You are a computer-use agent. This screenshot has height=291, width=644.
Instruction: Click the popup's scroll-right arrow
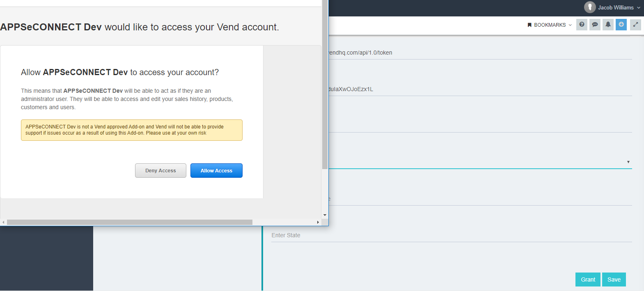tap(318, 222)
